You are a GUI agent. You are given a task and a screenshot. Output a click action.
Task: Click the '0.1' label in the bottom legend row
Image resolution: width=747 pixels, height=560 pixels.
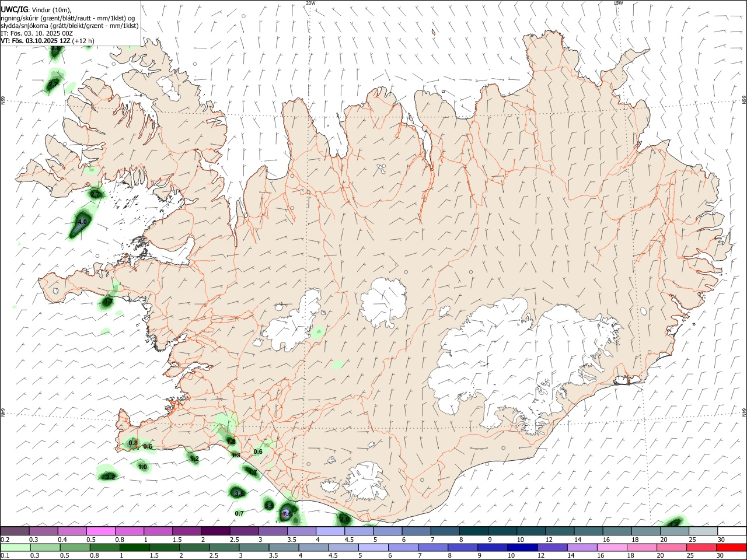(x=5, y=555)
